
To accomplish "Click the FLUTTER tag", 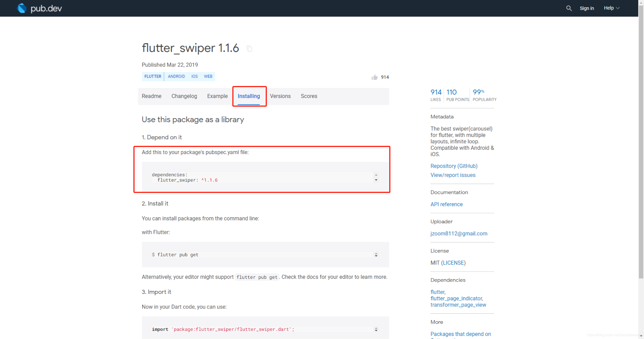I will point(153,76).
